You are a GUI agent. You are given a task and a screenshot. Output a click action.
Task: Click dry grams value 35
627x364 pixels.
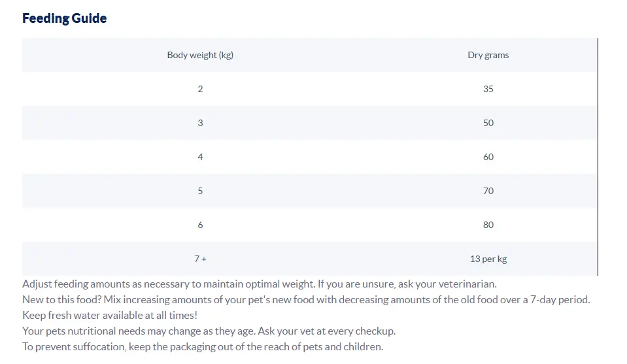point(488,89)
